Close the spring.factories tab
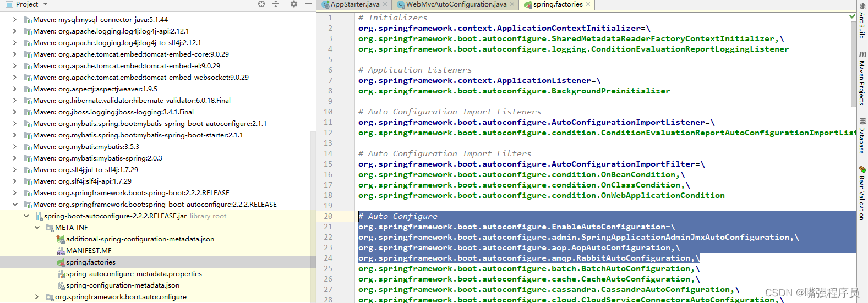Image resolution: width=868 pixels, height=303 pixels. [588, 4]
